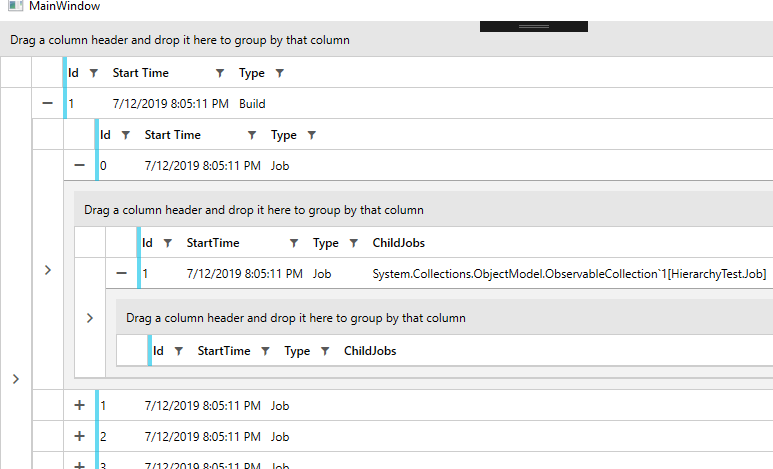Open StartTime filter in the ChildJobs grid
The height and width of the screenshot is (469, 773).
coord(294,243)
